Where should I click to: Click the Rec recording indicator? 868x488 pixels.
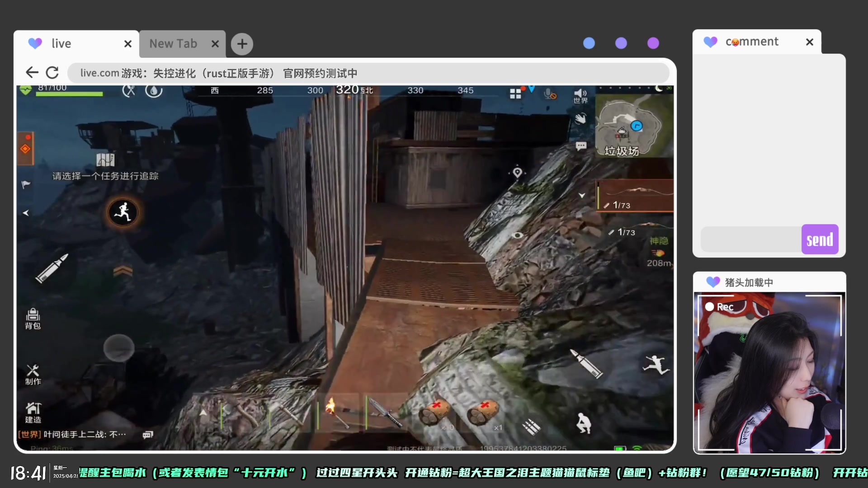[719, 307]
